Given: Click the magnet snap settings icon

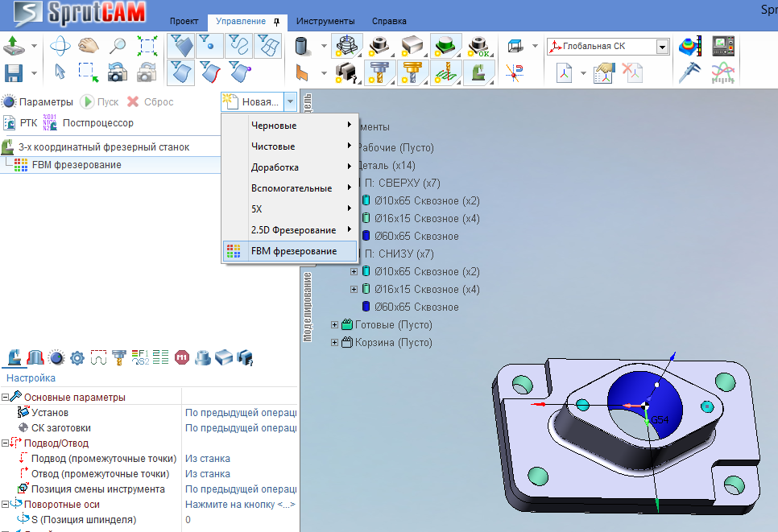Looking at the screenshot, I should 515,73.
